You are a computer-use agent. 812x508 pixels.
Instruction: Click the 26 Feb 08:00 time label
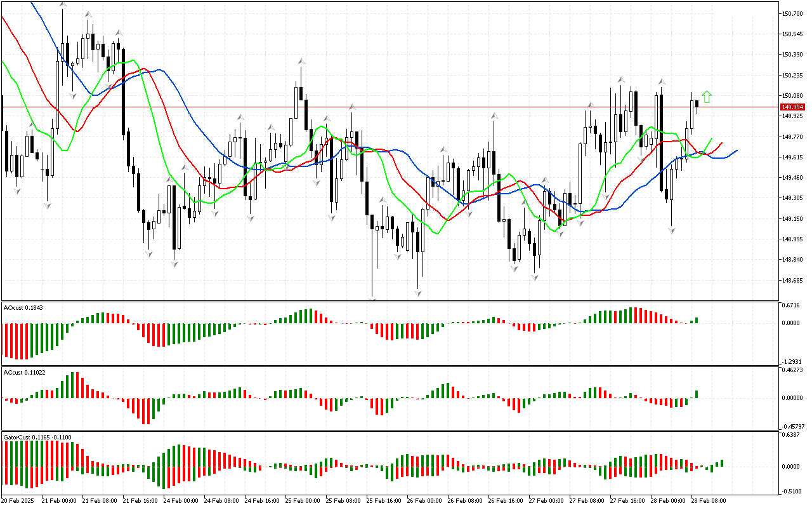pos(465,501)
